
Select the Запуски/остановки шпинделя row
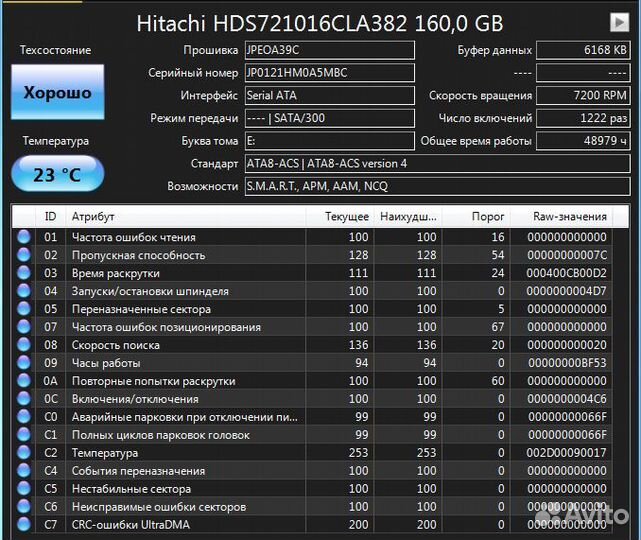tap(312, 291)
